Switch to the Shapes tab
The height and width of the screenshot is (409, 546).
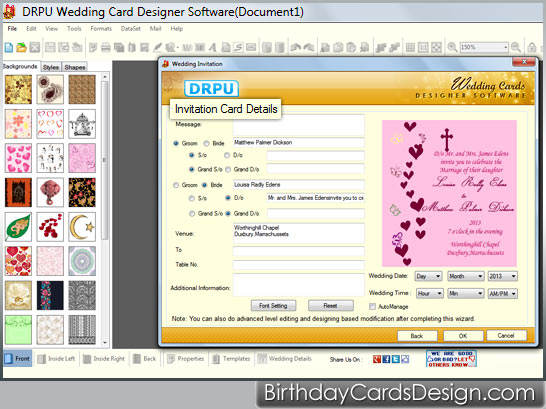(x=75, y=67)
